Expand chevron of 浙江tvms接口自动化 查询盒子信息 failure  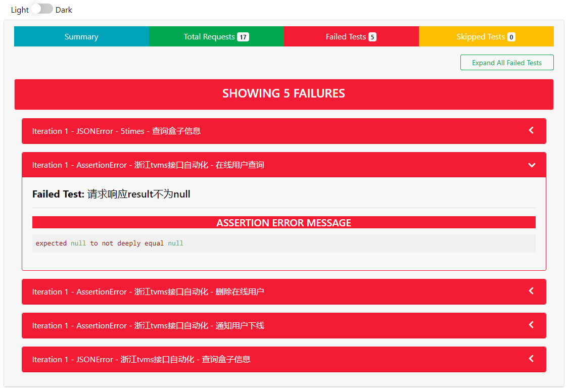(531, 359)
